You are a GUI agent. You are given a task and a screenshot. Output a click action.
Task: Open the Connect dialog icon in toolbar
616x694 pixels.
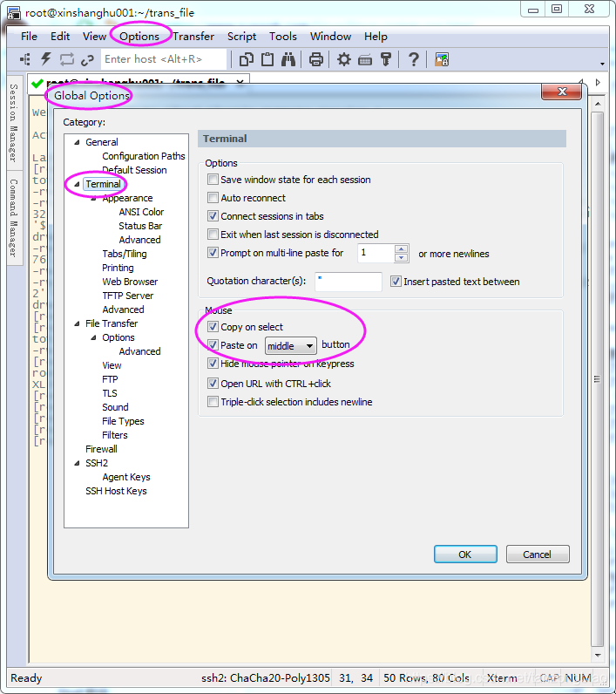click(x=25, y=59)
